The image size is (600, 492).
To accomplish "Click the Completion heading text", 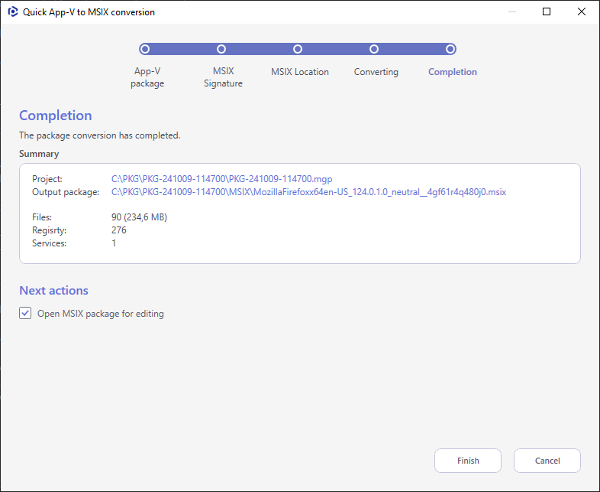I will (55, 115).
